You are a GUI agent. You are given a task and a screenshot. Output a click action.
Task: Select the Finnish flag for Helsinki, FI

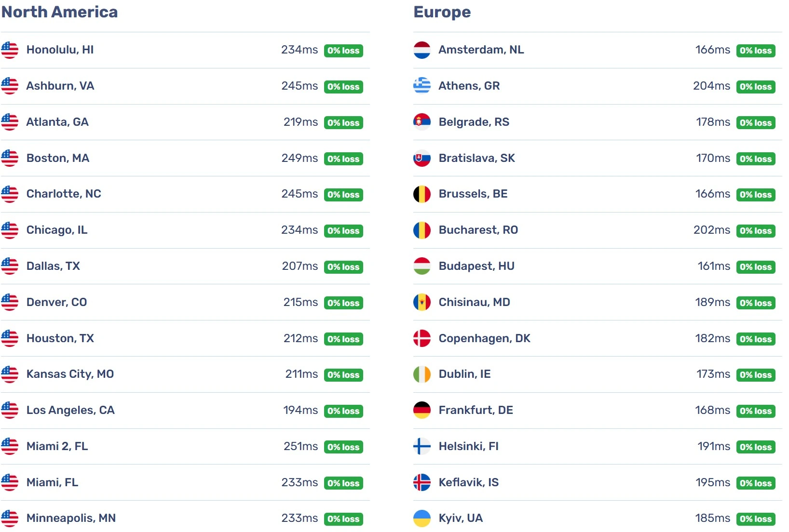(x=422, y=447)
